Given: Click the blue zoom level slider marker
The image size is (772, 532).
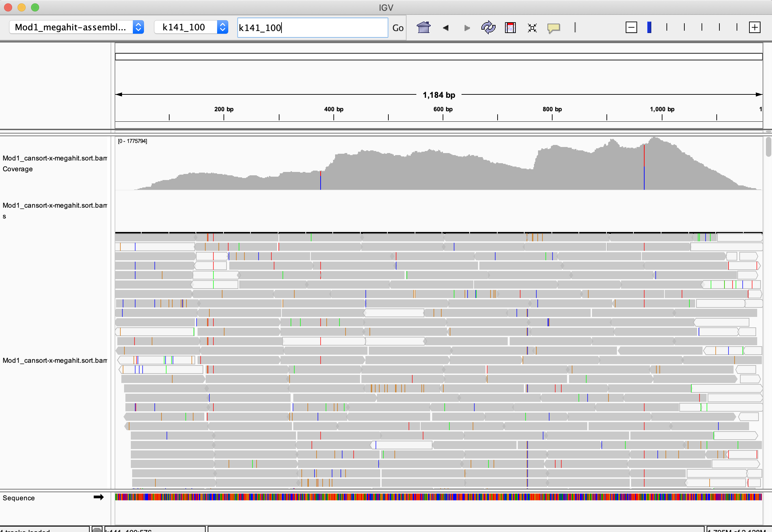Looking at the screenshot, I should click(649, 27).
